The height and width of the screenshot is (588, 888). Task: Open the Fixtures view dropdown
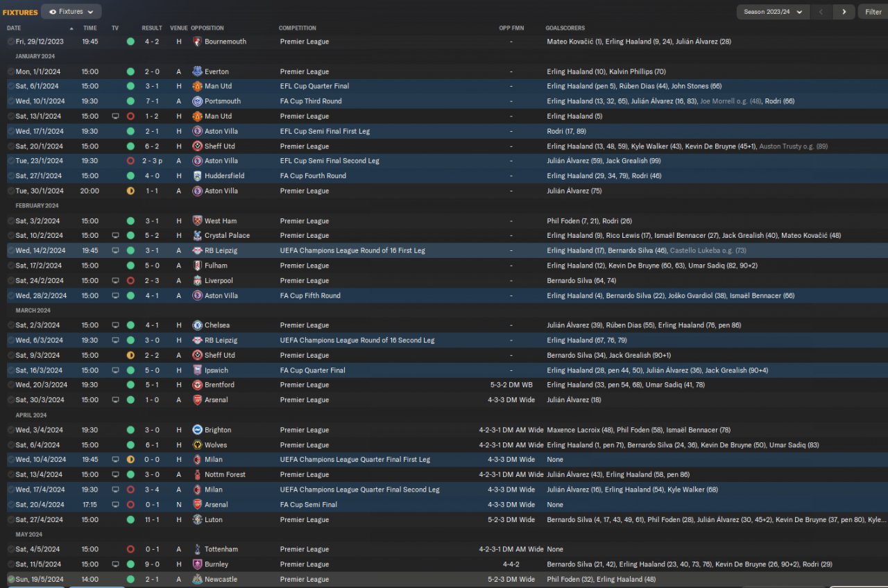click(x=71, y=12)
